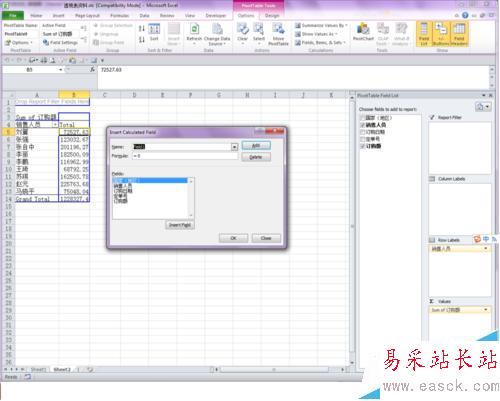Sort ascending A to Z

(x=142, y=29)
